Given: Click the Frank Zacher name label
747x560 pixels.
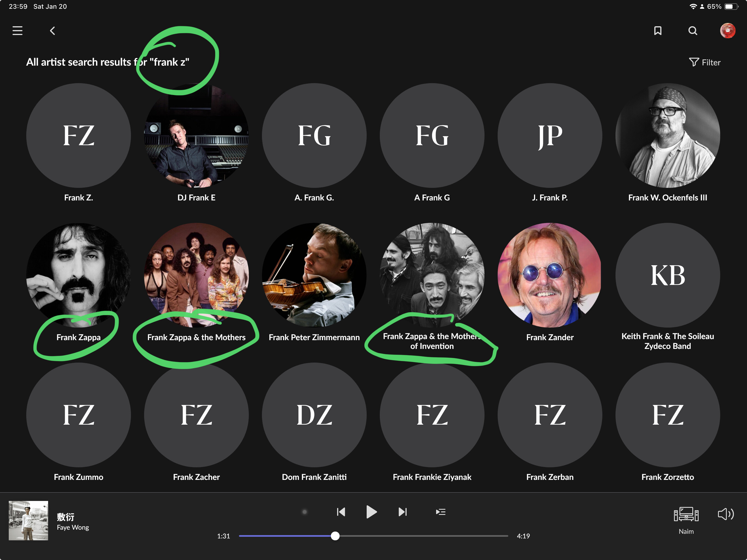Looking at the screenshot, I should 197,477.
